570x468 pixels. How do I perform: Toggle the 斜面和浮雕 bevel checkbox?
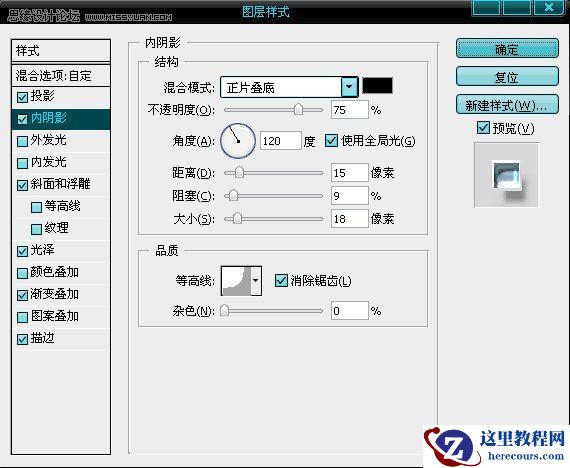pyautogui.click(x=22, y=185)
